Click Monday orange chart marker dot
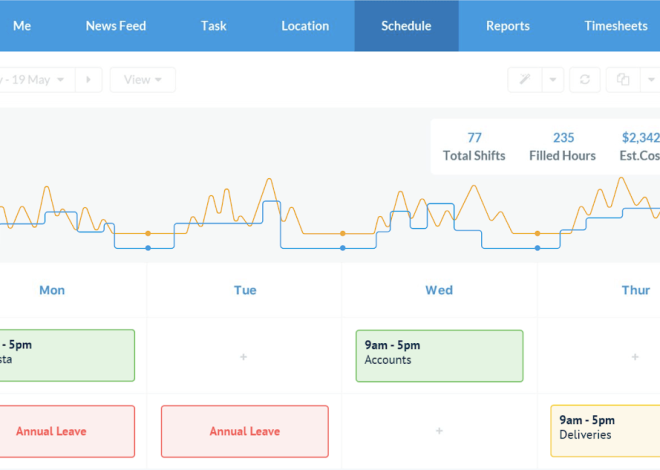660x470 pixels. pyautogui.click(x=148, y=233)
